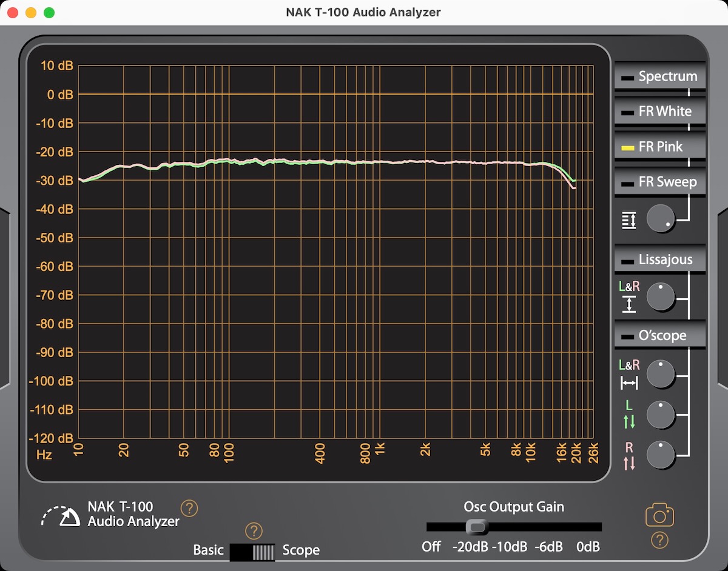Viewport: 728px width, 571px height.
Task: Click the 0 dB axis label
Action: tap(59, 95)
